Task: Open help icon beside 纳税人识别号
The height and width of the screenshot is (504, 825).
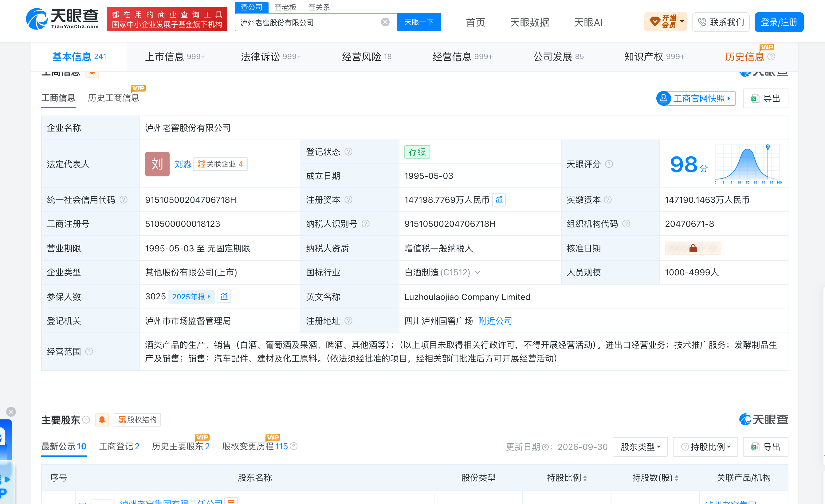Action: 366,224
